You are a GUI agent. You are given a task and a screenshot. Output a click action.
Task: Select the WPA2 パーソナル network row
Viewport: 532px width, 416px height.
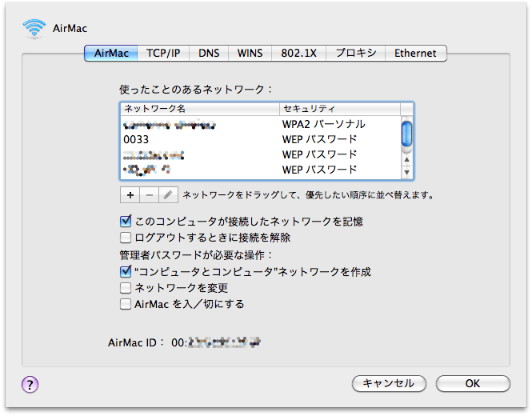click(x=261, y=124)
